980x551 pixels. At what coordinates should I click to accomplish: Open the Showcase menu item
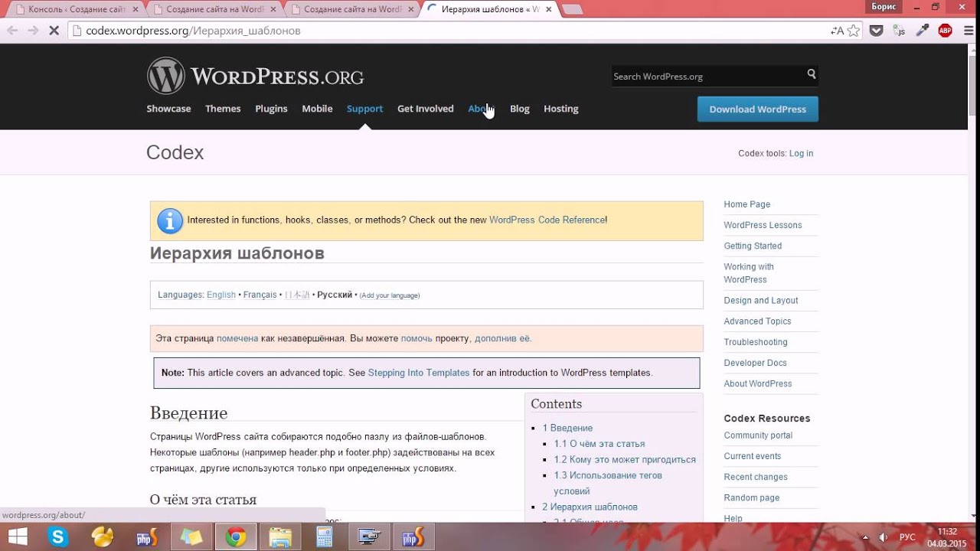(168, 109)
